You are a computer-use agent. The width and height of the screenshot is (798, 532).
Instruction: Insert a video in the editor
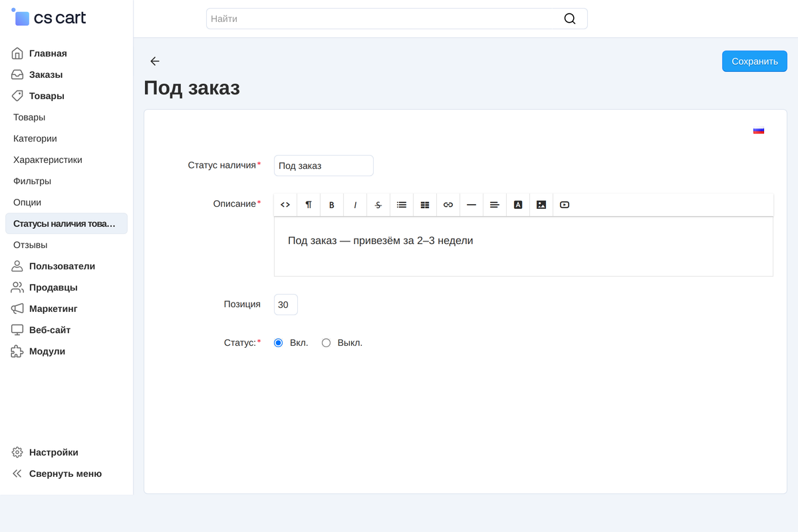tap(565, 205)
